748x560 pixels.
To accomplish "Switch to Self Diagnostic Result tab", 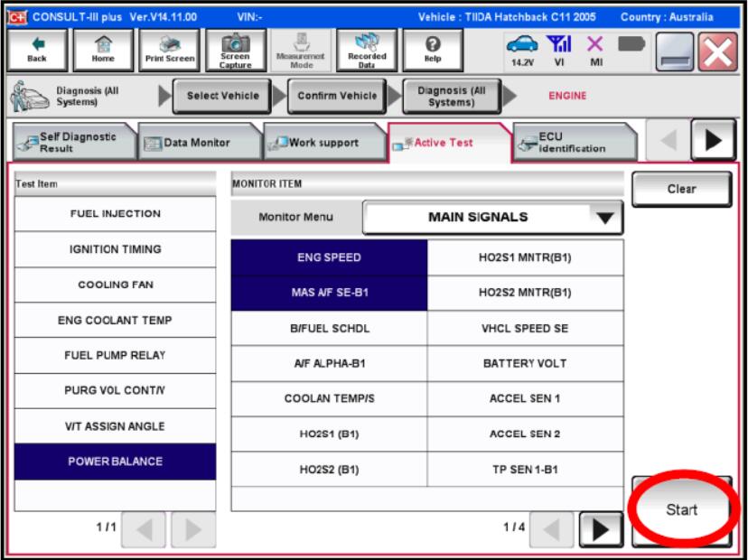I will (74, 142).
